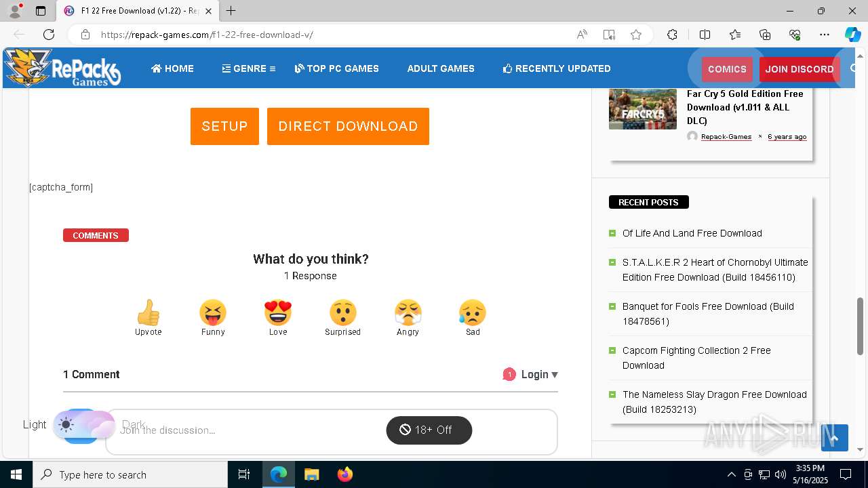Open the Repack-Games author link
This screenshot has width=868, height=488.
[726, 137]
